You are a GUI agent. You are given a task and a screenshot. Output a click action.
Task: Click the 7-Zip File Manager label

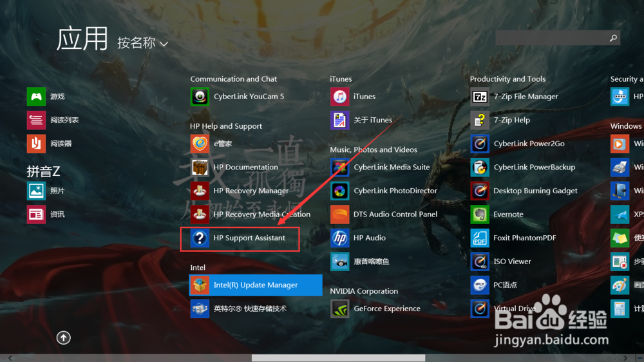click(526, 97)
